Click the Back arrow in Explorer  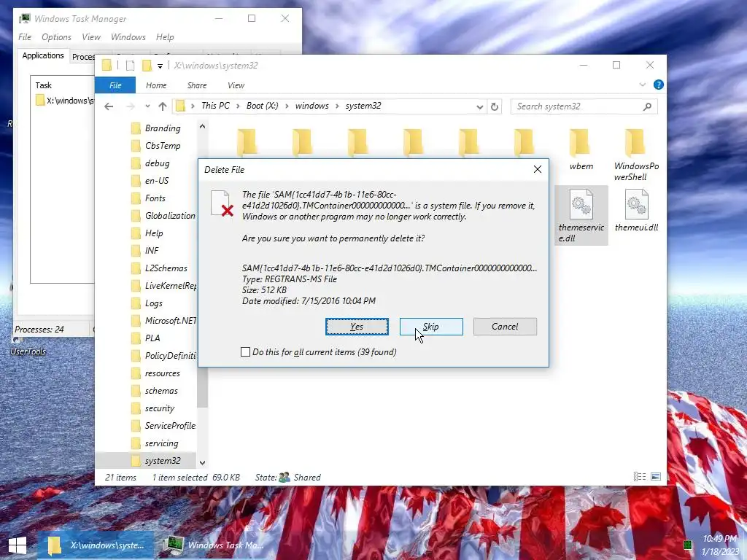tap(109, 106)
